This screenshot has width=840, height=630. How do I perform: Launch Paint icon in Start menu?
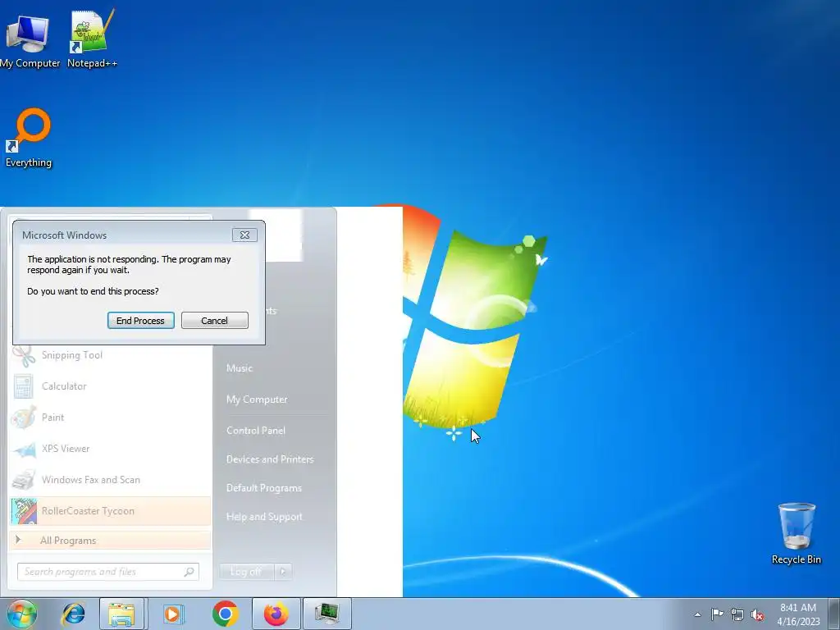click(x=24, y=418)
